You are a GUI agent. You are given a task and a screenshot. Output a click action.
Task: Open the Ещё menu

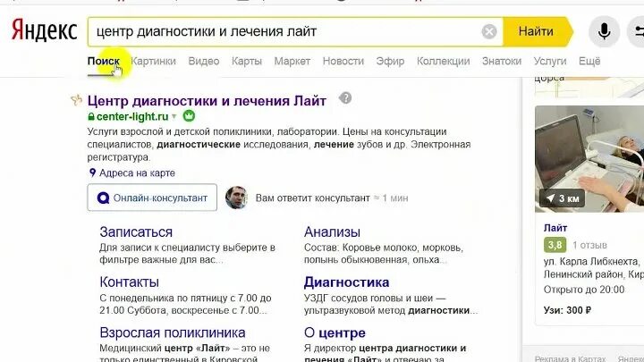tap(589, 61)
